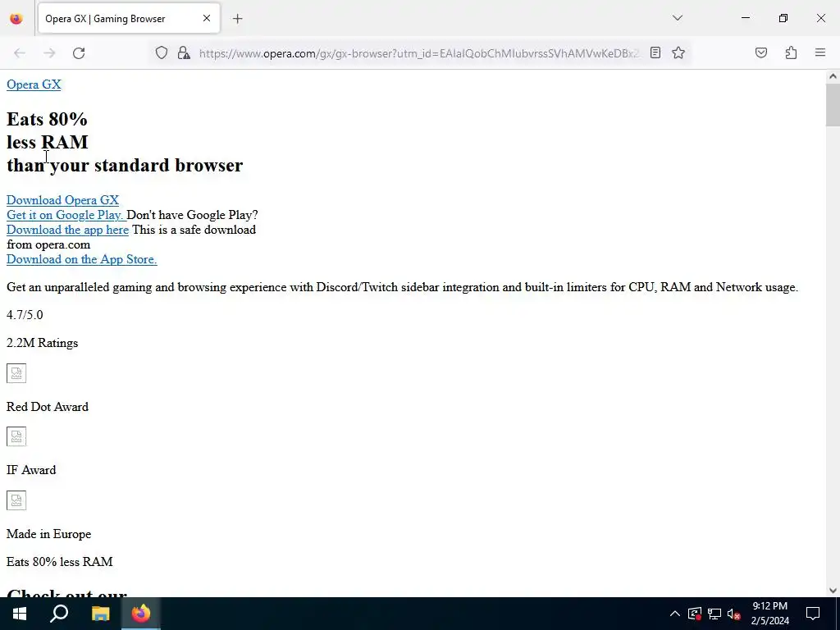This screenshot has width=840, height=630.
Task: Open the Download on the App Store link
Action: (x=81, y=259)
